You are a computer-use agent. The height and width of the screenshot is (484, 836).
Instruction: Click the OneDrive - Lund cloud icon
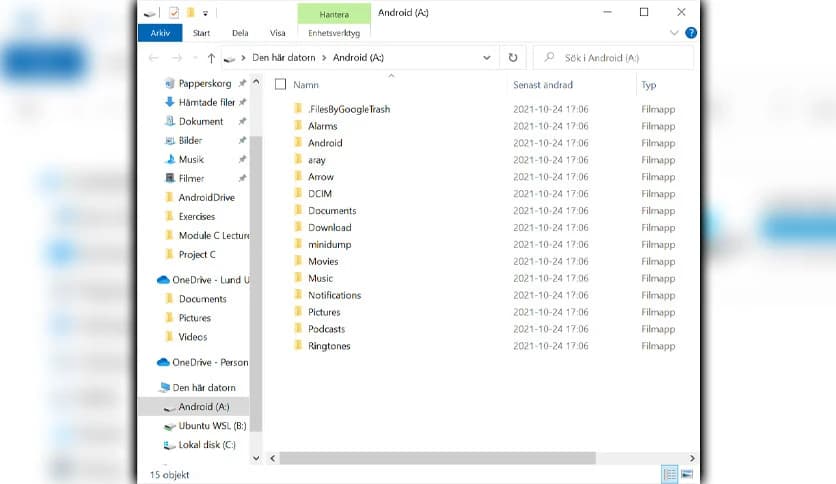[163, 280]
